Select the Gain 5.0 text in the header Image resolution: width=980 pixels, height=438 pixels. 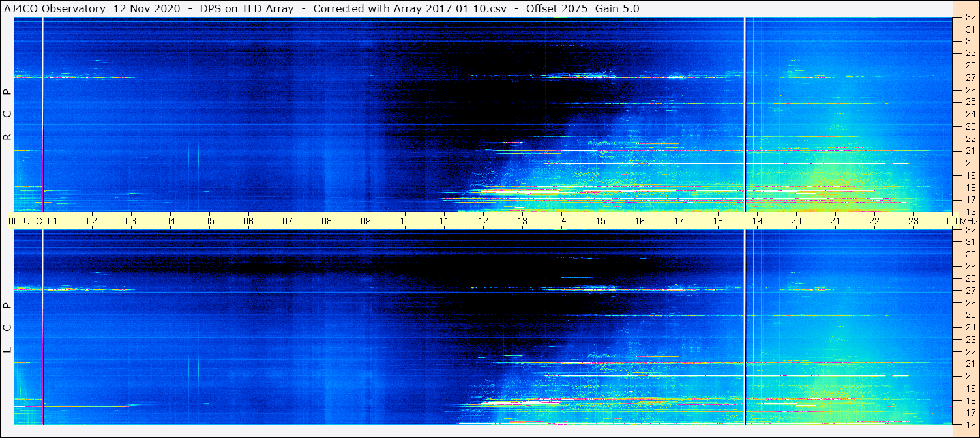click(x=617, y=8)
